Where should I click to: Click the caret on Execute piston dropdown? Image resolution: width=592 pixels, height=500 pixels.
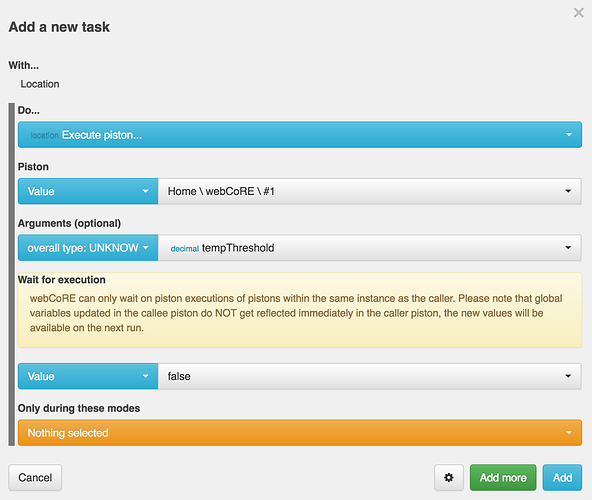coord(569,135)
